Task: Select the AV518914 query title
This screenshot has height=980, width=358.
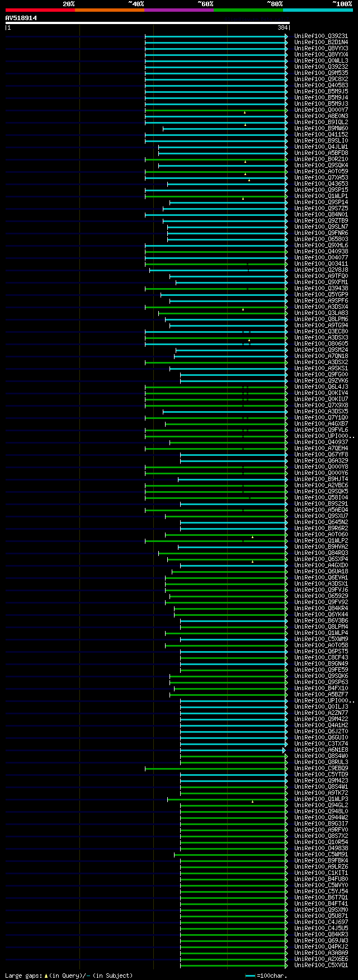Action: (x=21, y=18)
